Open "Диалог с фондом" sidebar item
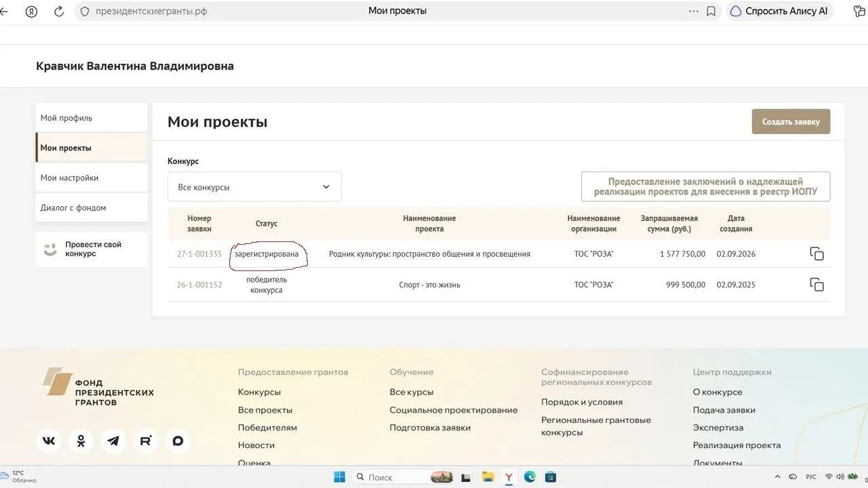 (x=92, y=207)
